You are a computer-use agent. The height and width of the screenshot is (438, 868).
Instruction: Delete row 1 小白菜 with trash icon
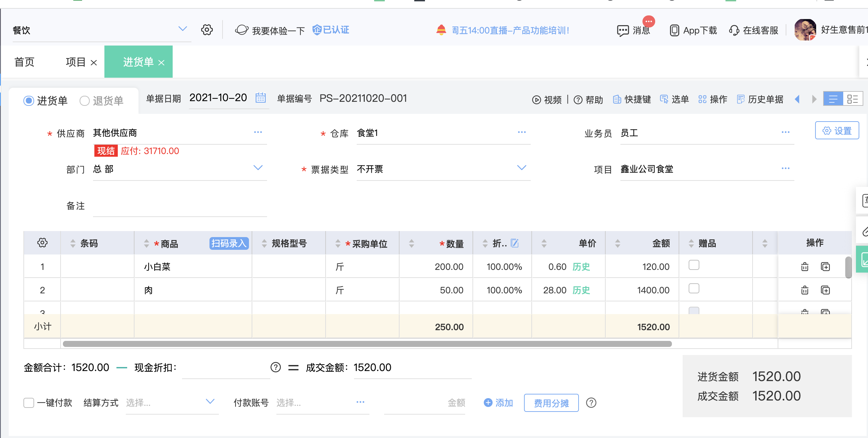[804, 267]
